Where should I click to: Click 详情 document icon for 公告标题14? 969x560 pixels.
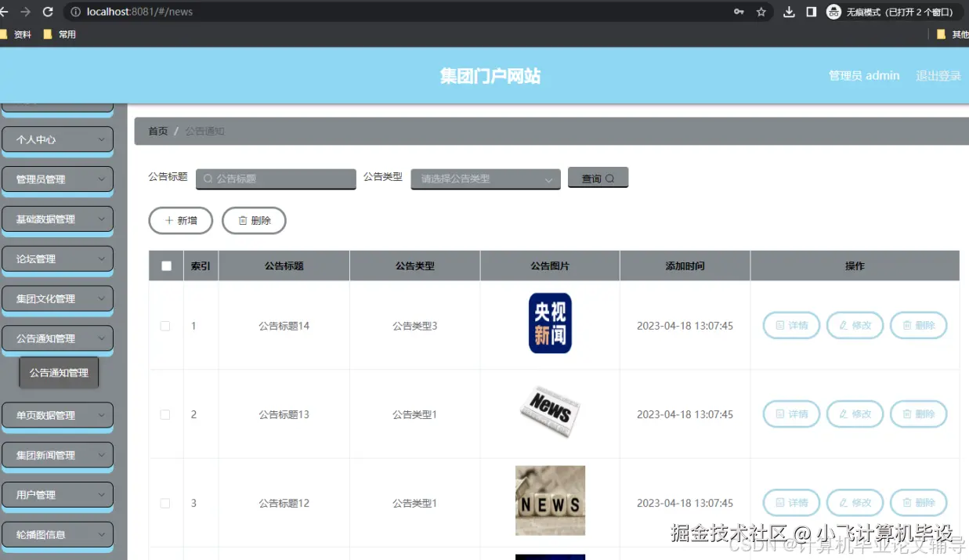[780, 325]
